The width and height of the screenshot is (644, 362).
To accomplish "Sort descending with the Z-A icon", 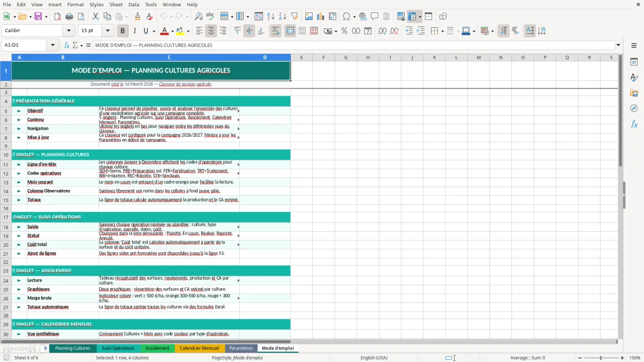I will pos(283,17).
